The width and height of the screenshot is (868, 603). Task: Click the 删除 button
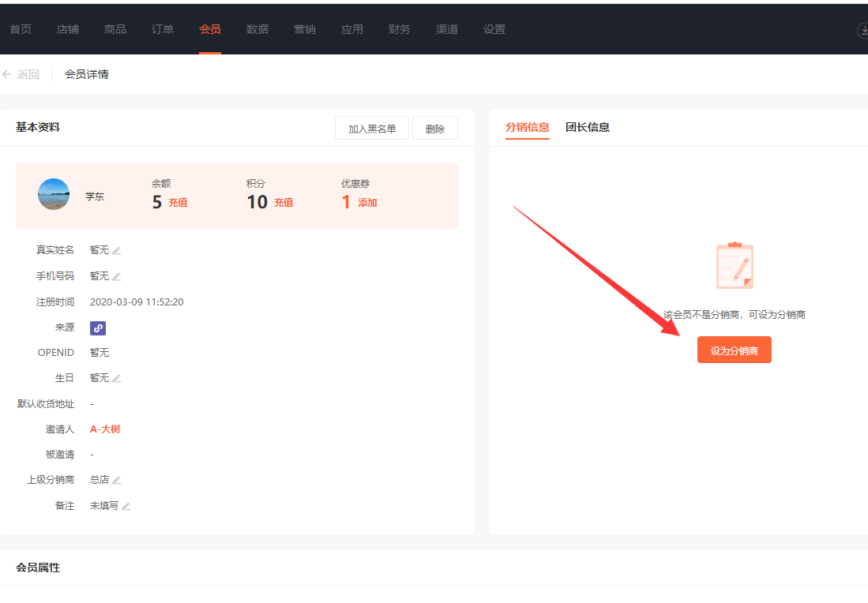[435, 129]
